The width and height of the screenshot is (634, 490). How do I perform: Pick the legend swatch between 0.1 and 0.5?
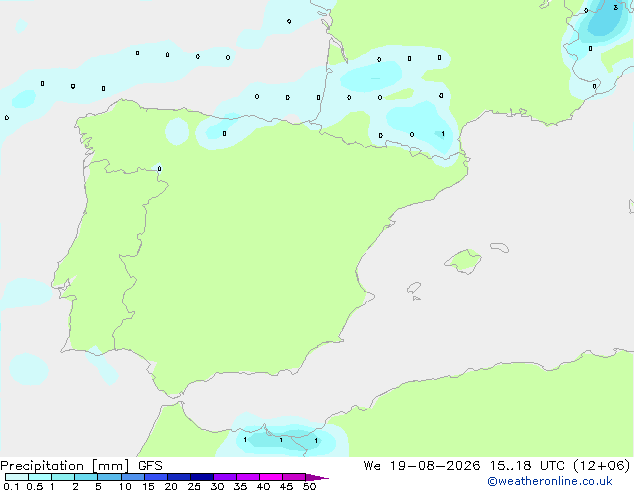point(17,477)
